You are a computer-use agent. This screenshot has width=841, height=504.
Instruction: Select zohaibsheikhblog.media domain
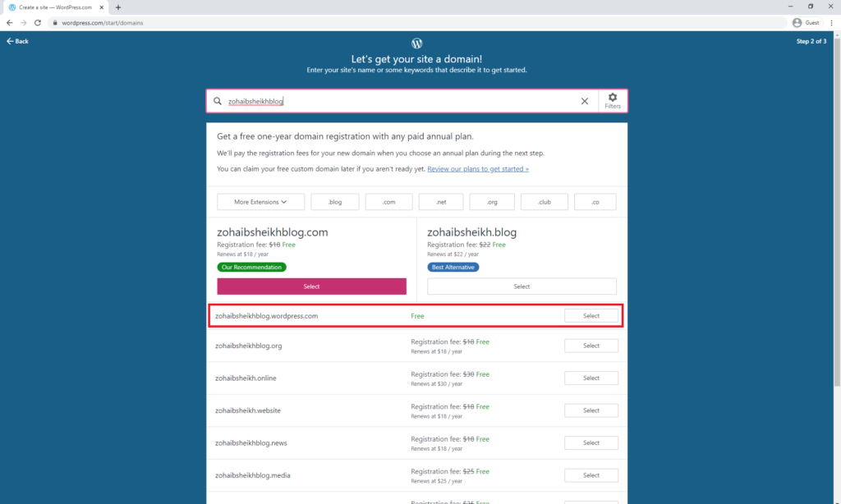591,475
